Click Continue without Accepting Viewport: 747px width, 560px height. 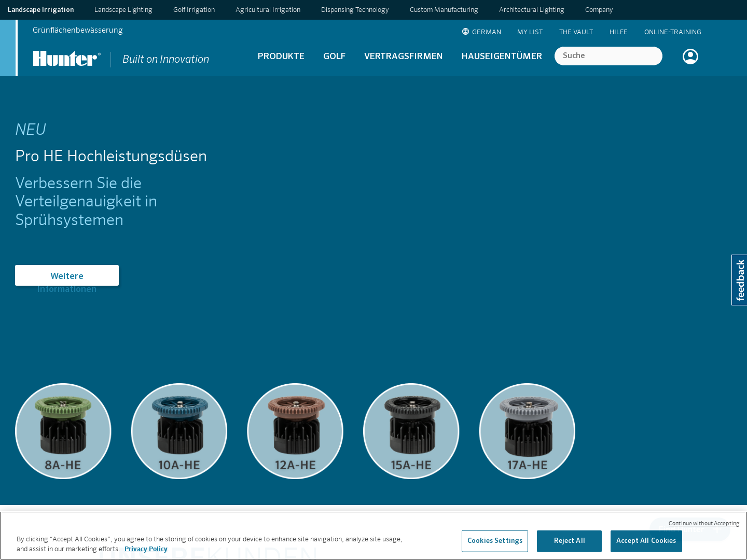click(704, 524)
